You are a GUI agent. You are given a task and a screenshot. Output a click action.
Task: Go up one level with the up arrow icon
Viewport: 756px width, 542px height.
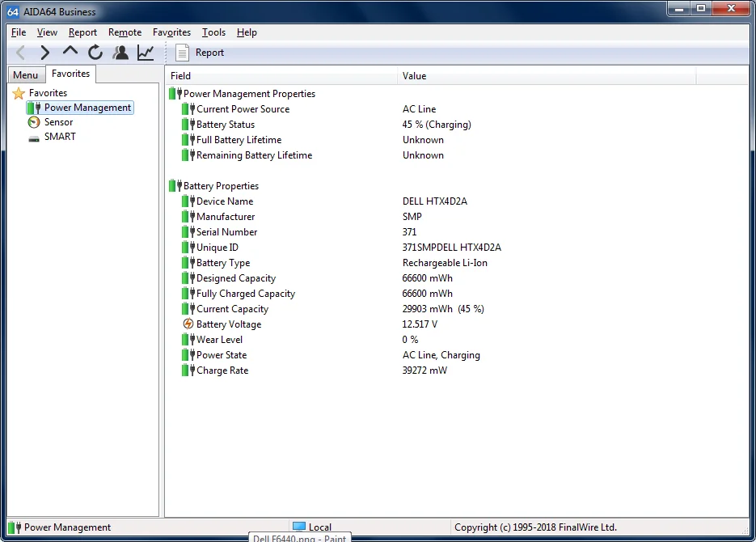(70, 51)
